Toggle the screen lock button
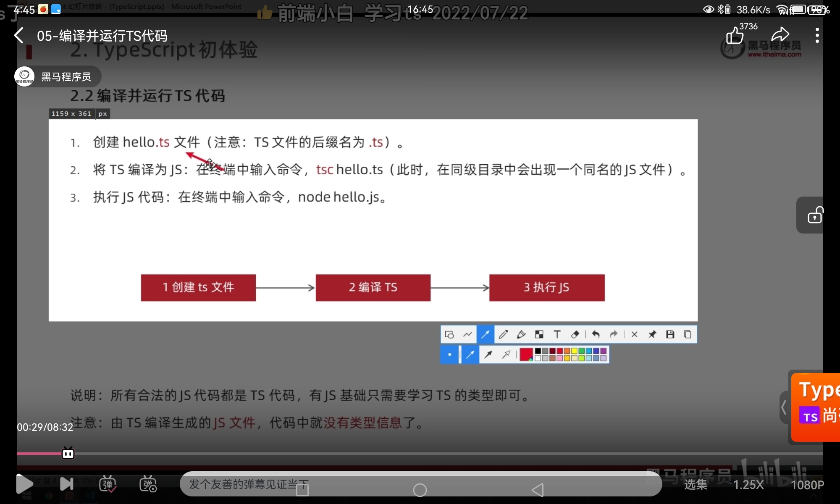The width and height of the screenshot is (840, 504). pyautogui.click(x=814, y=215)
